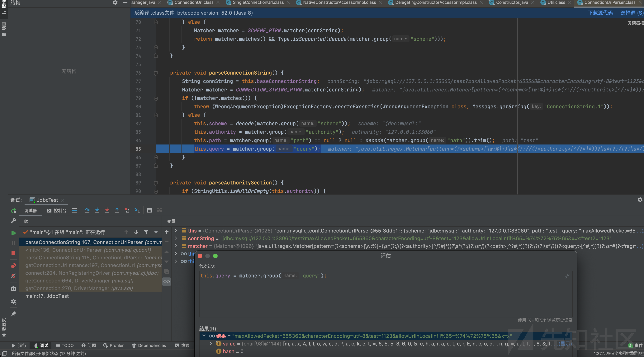The width and height of the screenshot is (644, 357).
Task: Open Evaluate Expression calculator icon
Action: (149, 210)
